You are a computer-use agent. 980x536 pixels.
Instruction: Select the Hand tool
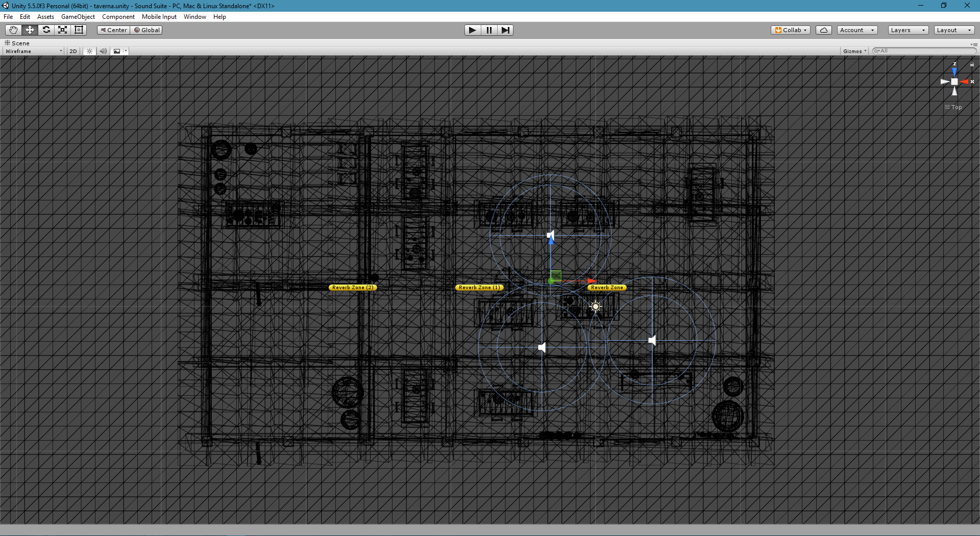tap(13, 30)
